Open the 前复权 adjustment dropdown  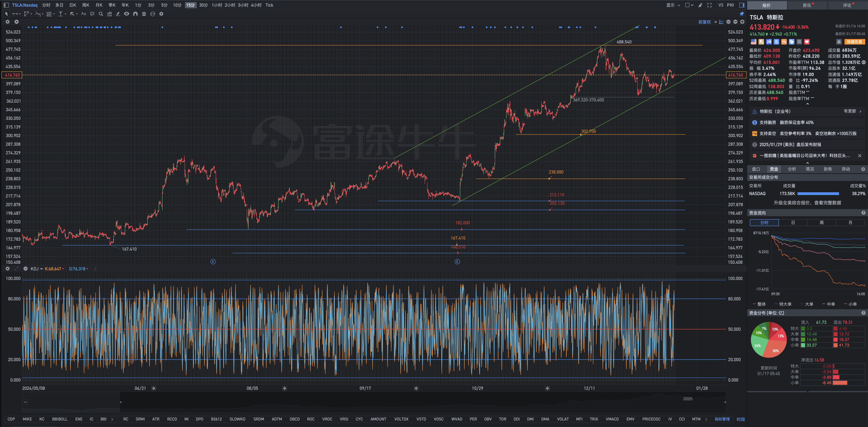(707, 22)
